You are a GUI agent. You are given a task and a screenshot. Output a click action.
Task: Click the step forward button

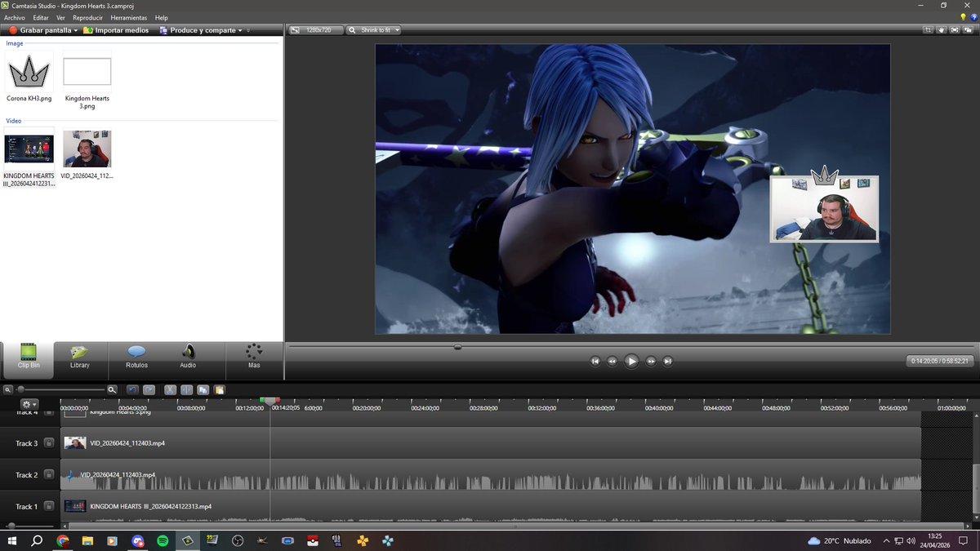[651, 361]
